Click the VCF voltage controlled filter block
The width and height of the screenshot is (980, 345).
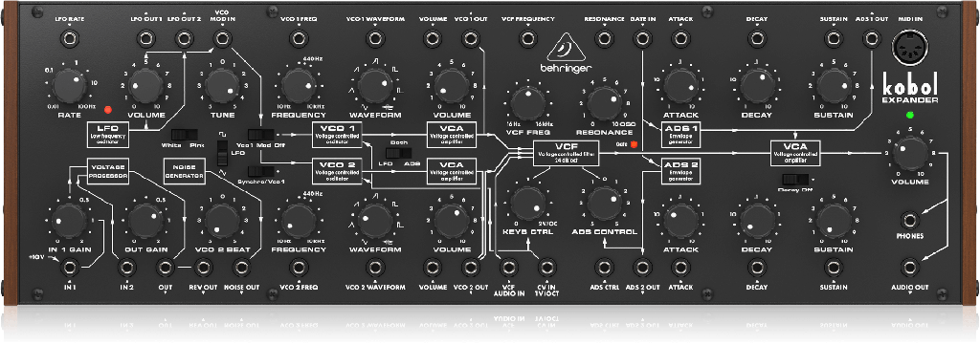click(x=566, y=154)
